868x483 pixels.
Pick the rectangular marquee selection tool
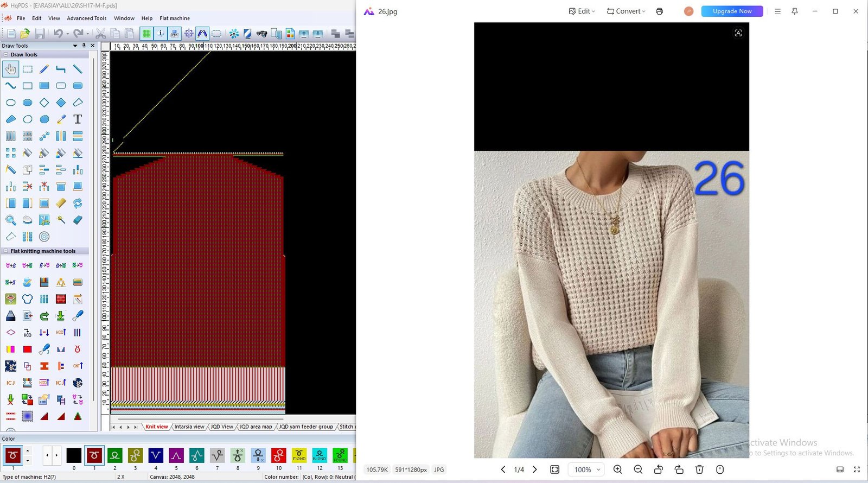[x=28, y=69]
